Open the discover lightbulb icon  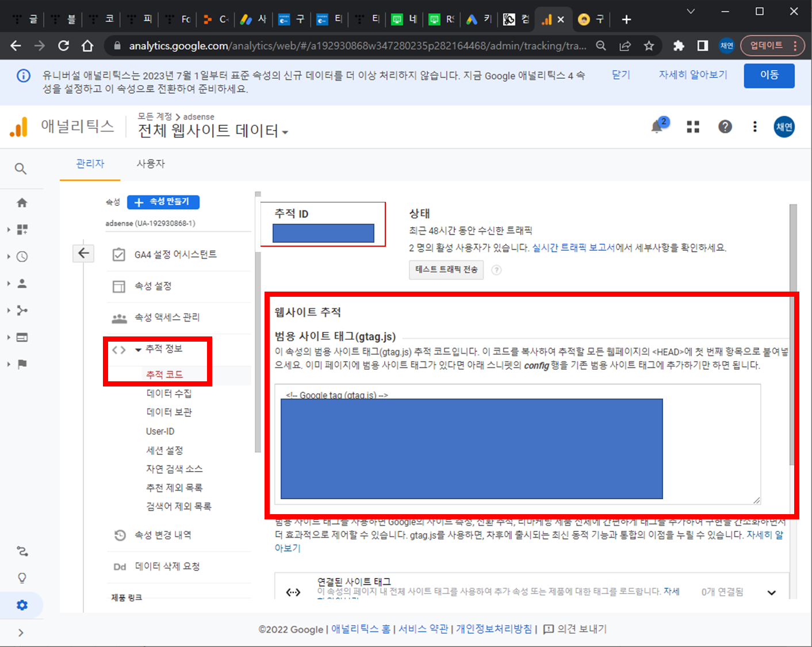[22, 578]
